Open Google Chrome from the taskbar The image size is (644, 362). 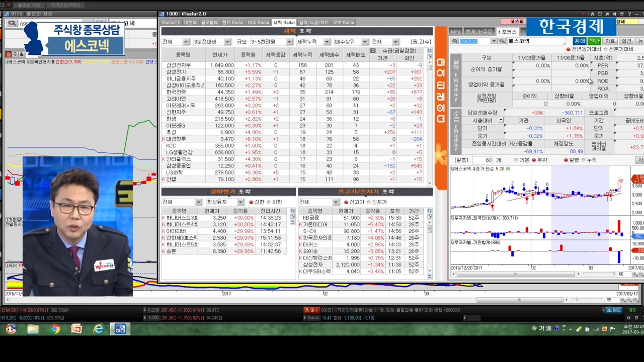(x=55, y=329)
